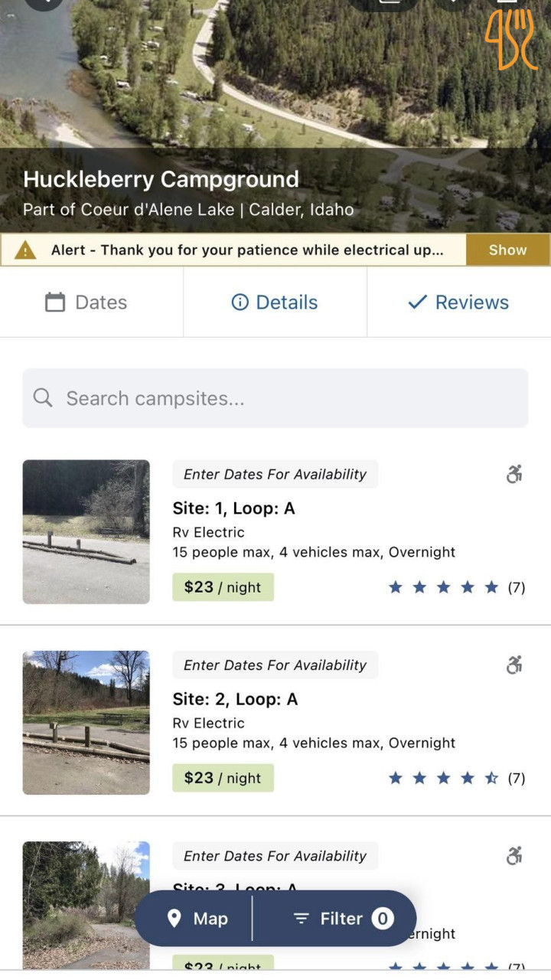Open the Filter options
551x980 pixels.
342,919
